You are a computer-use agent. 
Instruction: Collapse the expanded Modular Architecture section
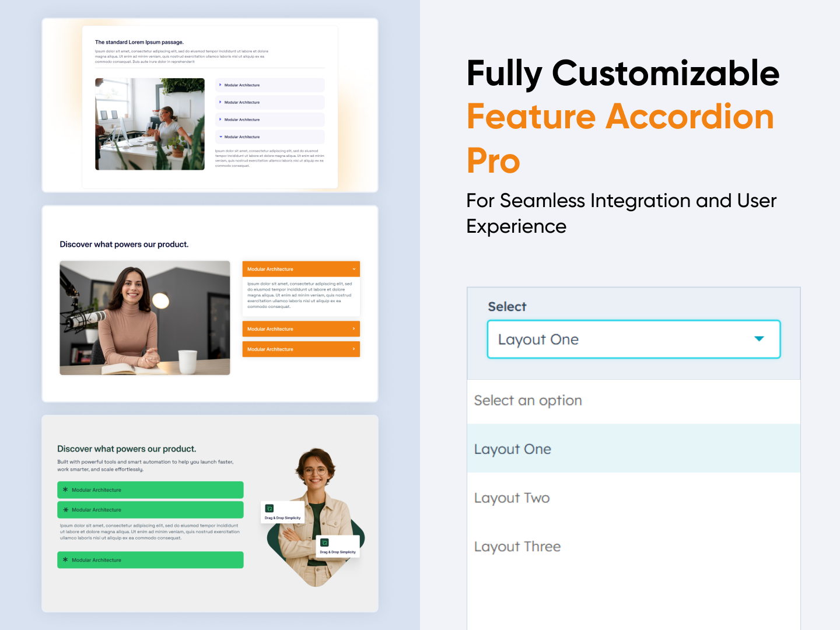click(269, 136)
